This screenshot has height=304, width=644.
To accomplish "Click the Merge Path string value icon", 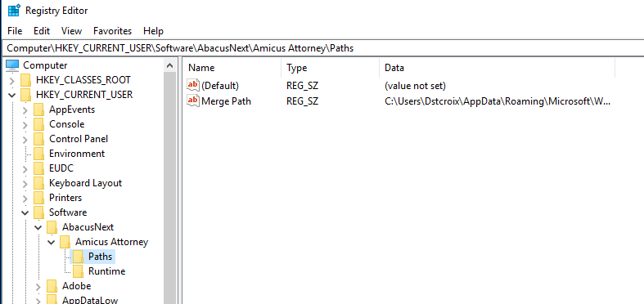I will click(x=193, y=101).
